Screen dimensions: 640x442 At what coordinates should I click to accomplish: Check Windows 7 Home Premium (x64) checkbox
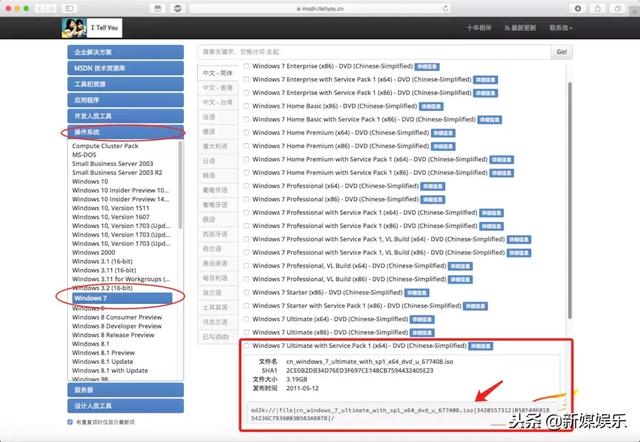(246, 133)
